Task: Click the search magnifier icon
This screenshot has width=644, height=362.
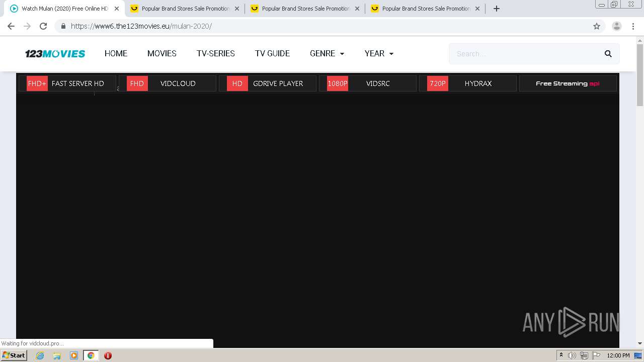Action: [x=608, y=54]
